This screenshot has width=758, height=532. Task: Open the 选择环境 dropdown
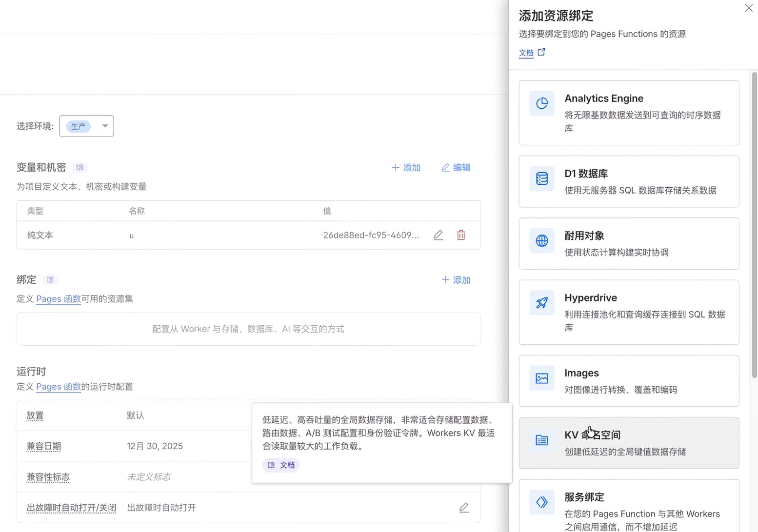(x=86, y=126)
